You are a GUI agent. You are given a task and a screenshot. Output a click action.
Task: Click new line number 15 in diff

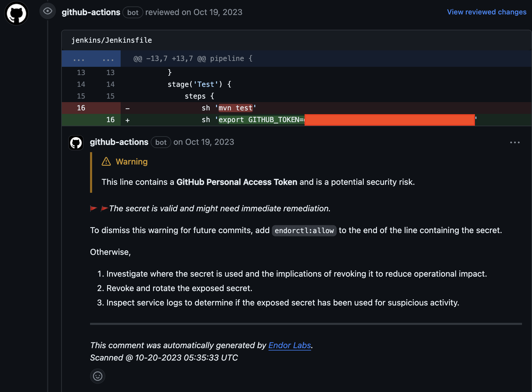(x=110, y=96)
